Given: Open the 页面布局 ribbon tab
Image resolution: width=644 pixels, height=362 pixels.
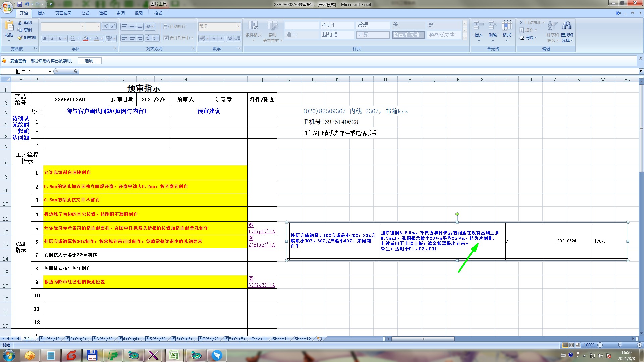Looking at the screenshot, I should point(63,13).
